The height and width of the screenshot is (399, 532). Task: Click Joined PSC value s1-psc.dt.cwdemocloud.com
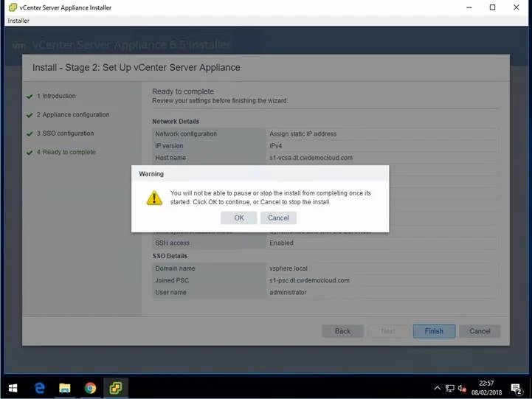[x=309, y=280]
